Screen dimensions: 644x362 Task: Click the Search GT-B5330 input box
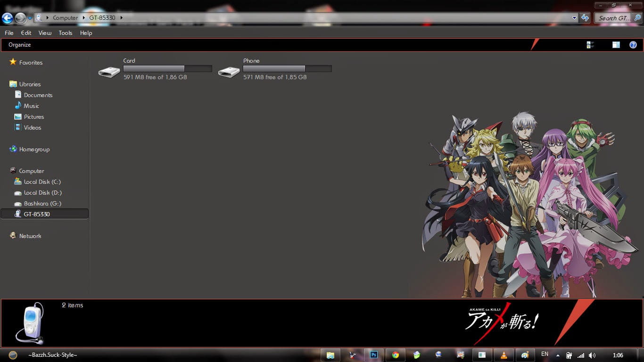tap(613, 18)
